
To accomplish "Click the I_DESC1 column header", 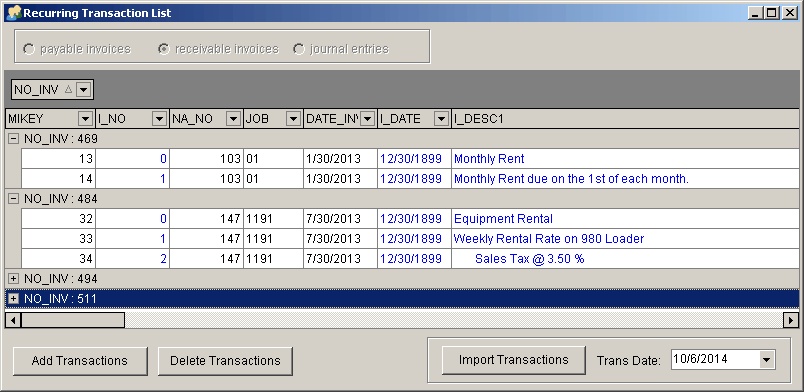I will (625, 119).
